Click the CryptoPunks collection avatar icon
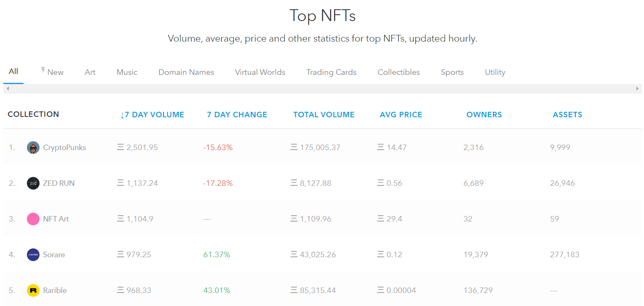The width and height of the screenshot is (644, 306). tap(33, 148)
